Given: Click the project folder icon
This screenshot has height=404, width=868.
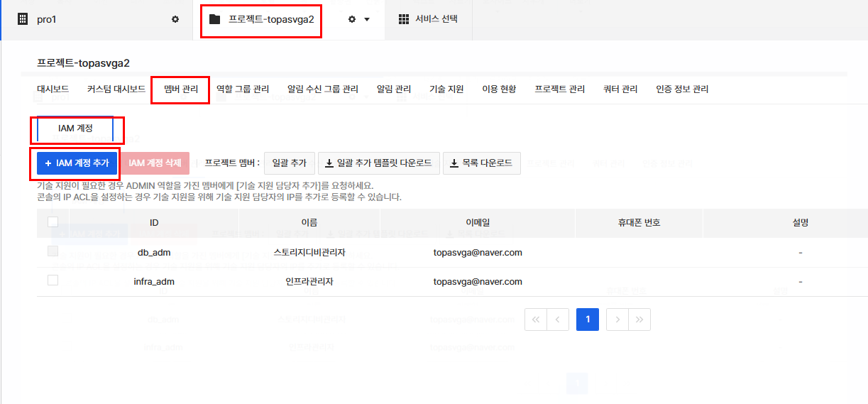Looking at the screenshot, I should pyautogui.click(x=214, y=19).
